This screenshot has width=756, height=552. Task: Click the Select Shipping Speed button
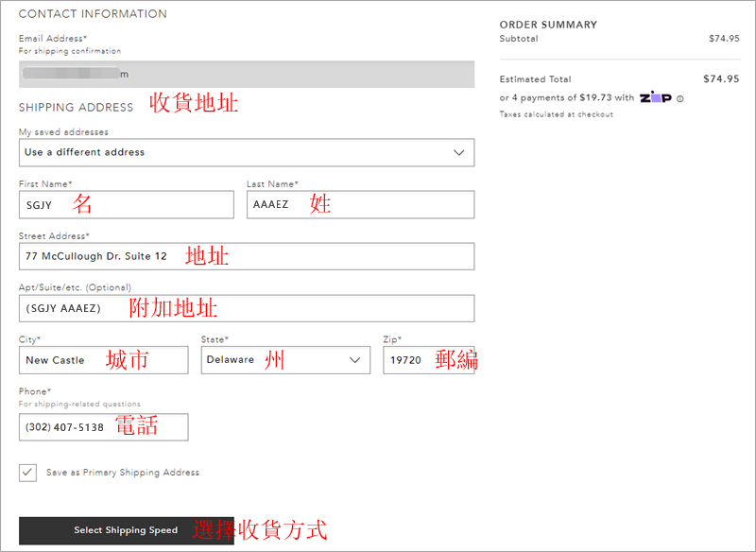127,530
